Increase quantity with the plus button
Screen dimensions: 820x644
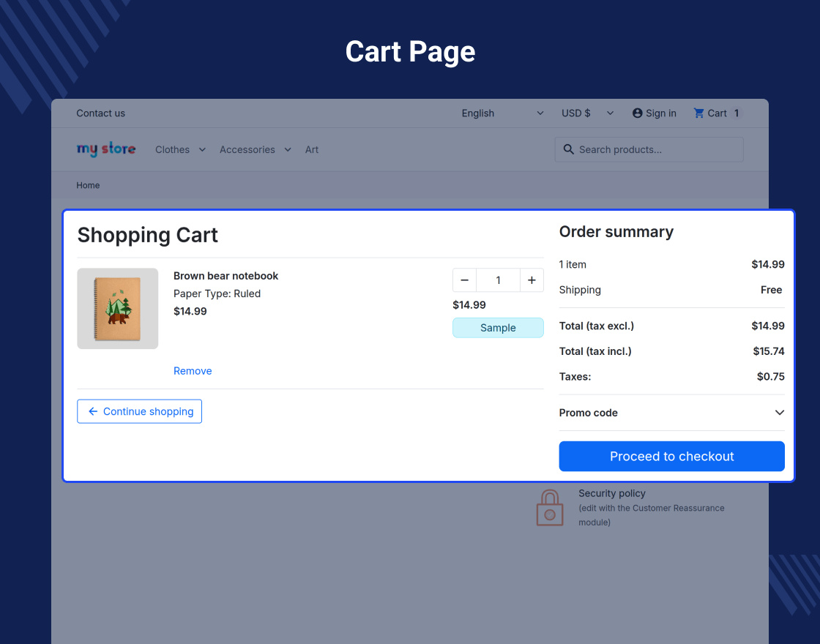[532, 280]
